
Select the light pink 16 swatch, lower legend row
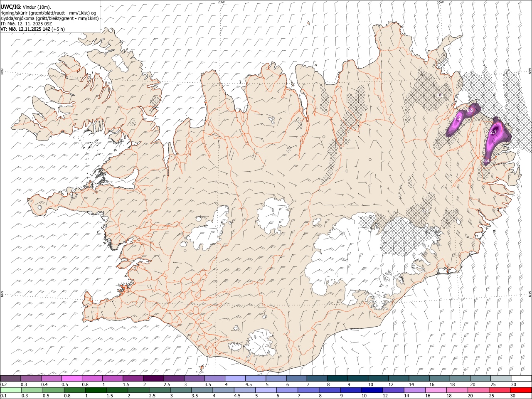tap(436, 390)
